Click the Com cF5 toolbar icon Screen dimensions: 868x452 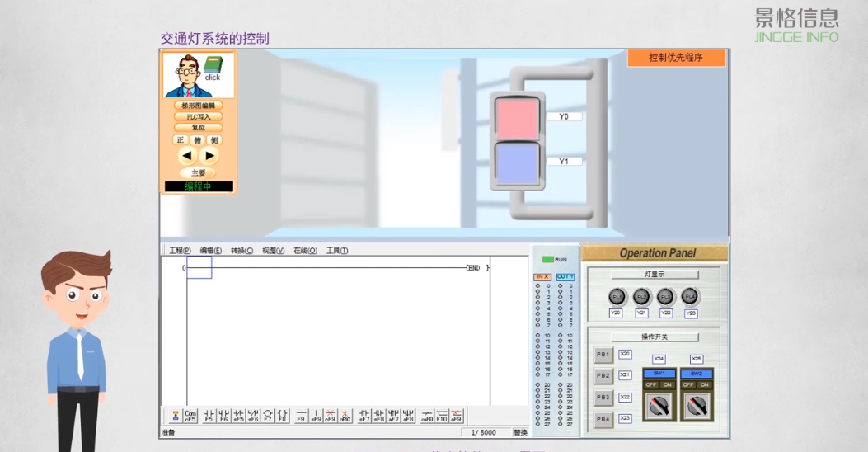[x=190, y=416]
